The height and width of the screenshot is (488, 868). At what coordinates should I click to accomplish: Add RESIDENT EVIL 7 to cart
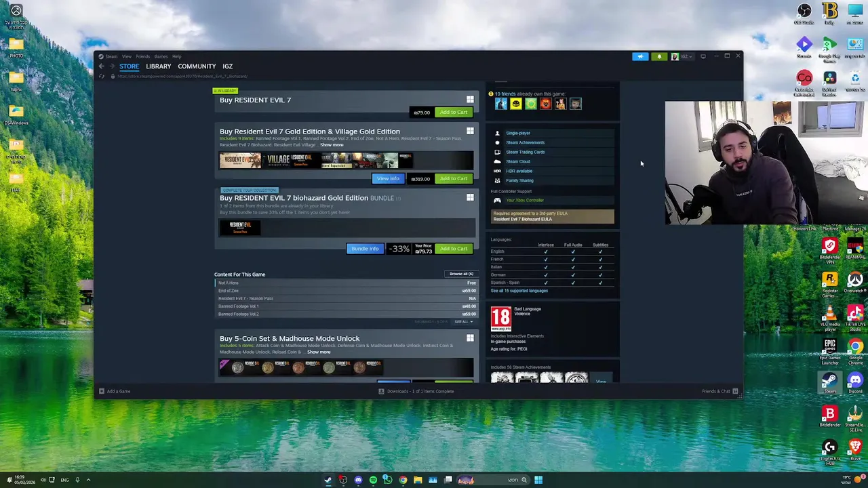[453, 113]
